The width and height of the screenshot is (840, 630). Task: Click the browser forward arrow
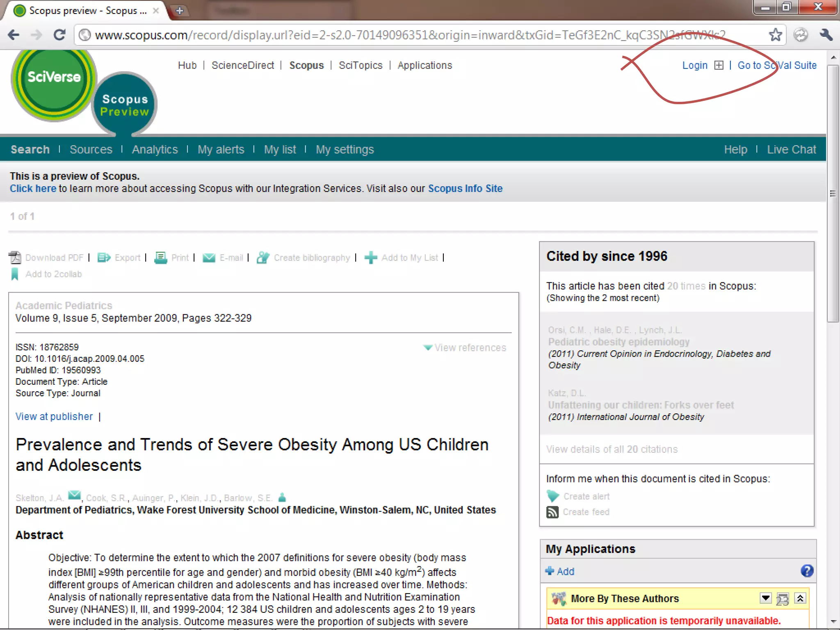37,35
